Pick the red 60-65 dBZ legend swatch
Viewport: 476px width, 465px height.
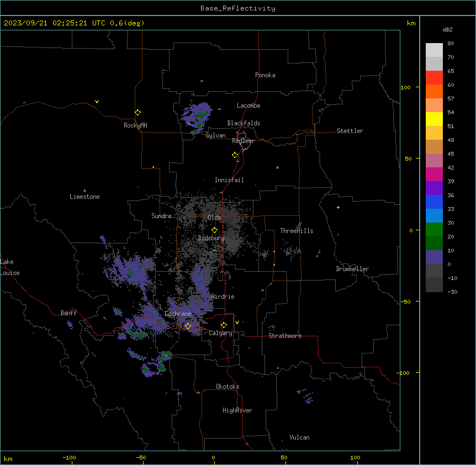(434, 78)
